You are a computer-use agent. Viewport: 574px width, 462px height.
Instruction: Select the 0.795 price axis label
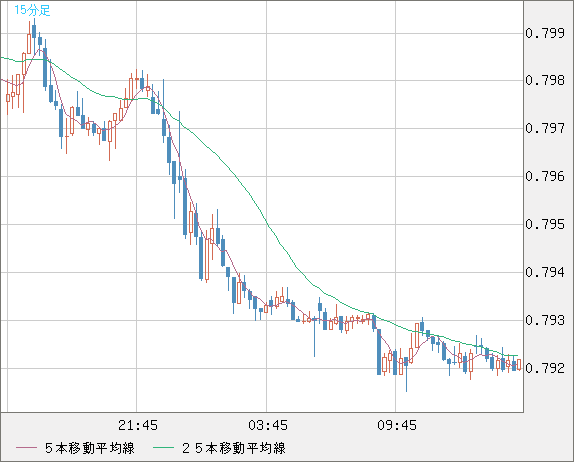545,224
